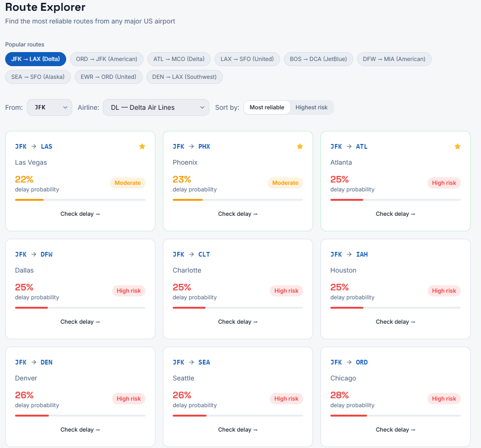Click the star icon on JFK to LAS card
This screenshot has height=448, width=481.
point(142,146)
